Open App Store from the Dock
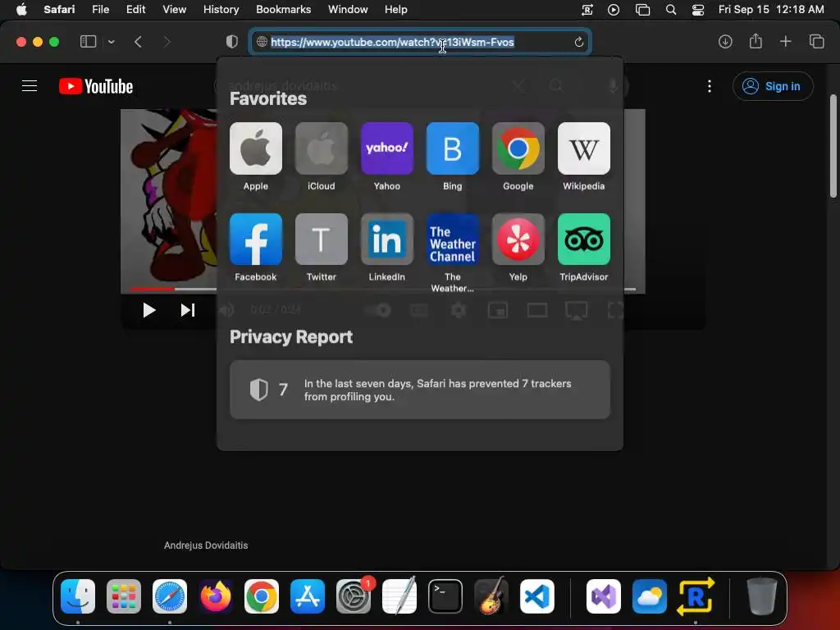This screenshot has width=840, height=630. [308, 596]
